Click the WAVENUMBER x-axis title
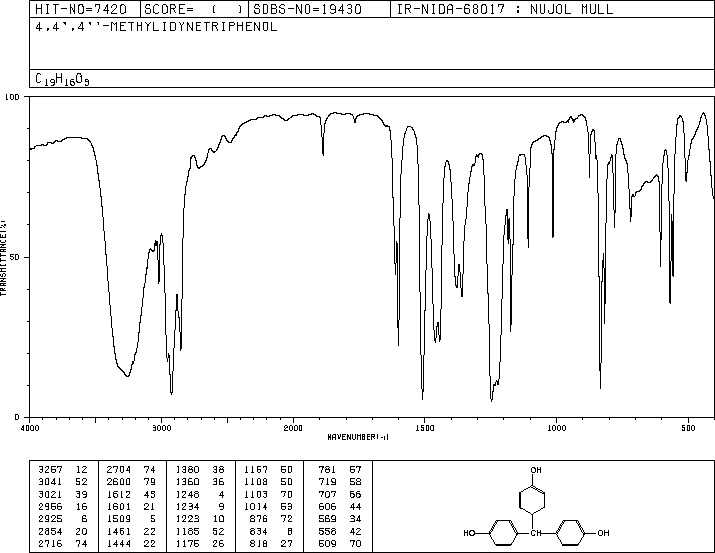715x553 pixels. [x=358, y=437]
